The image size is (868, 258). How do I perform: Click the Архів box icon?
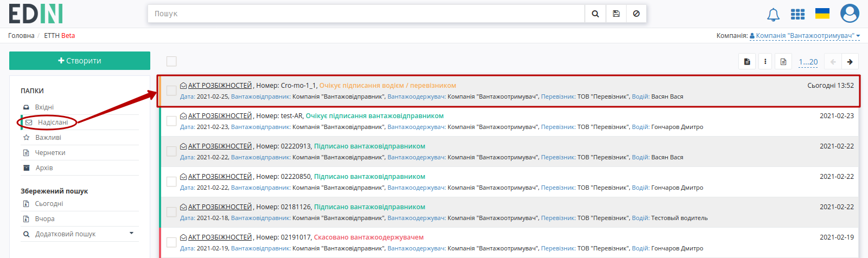coord(26,168)
